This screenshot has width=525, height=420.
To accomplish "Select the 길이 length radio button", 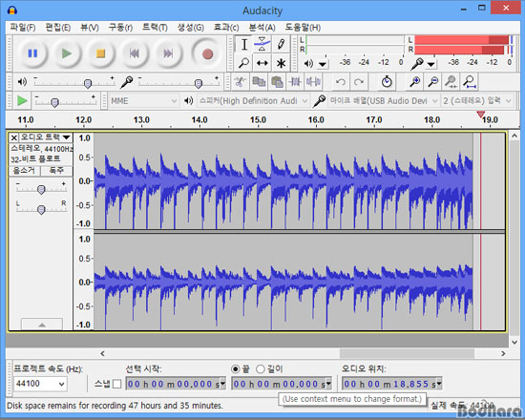I will [x=261, y=369].
